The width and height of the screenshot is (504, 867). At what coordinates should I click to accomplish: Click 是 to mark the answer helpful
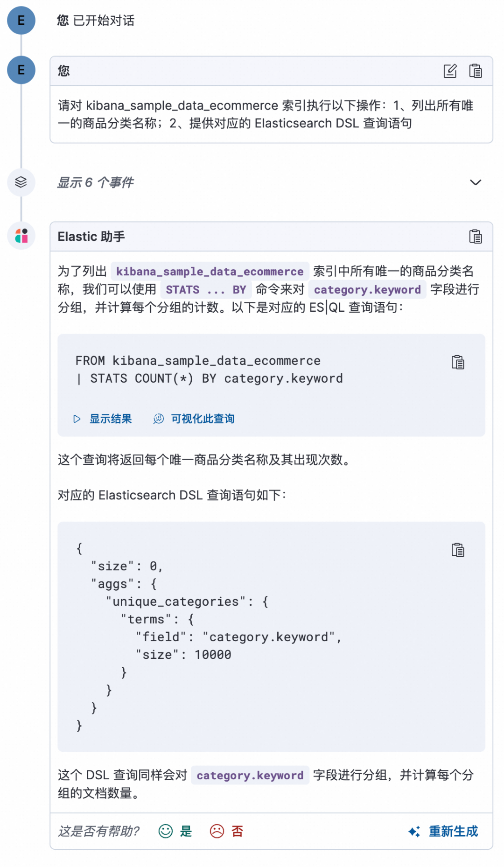pyautogui.click(x=186, y=831)
